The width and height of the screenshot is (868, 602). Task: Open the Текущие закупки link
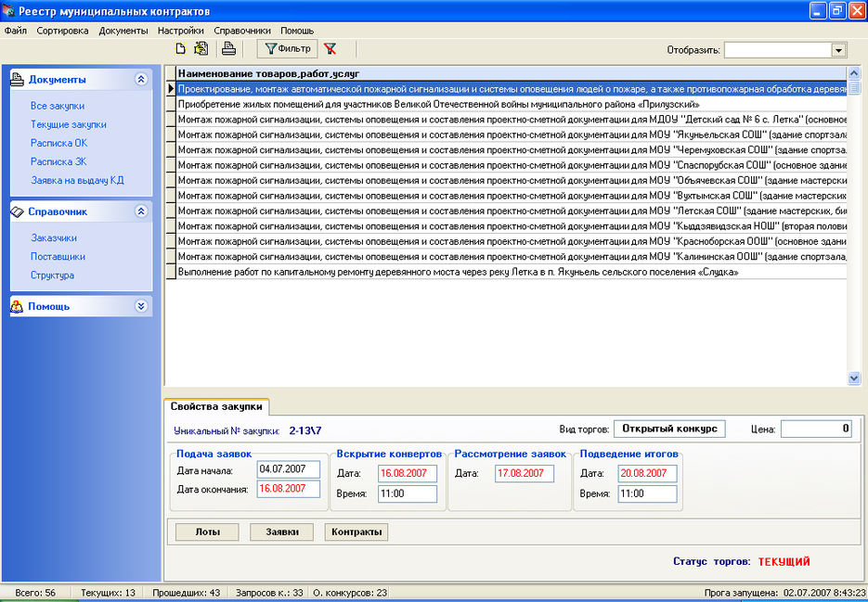tap(69, 124)
